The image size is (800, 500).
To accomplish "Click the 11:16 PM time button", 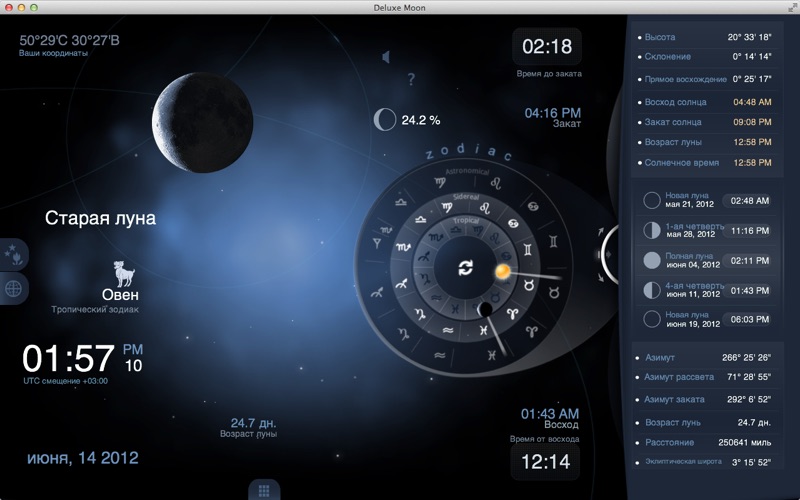I will click(749, 231).
